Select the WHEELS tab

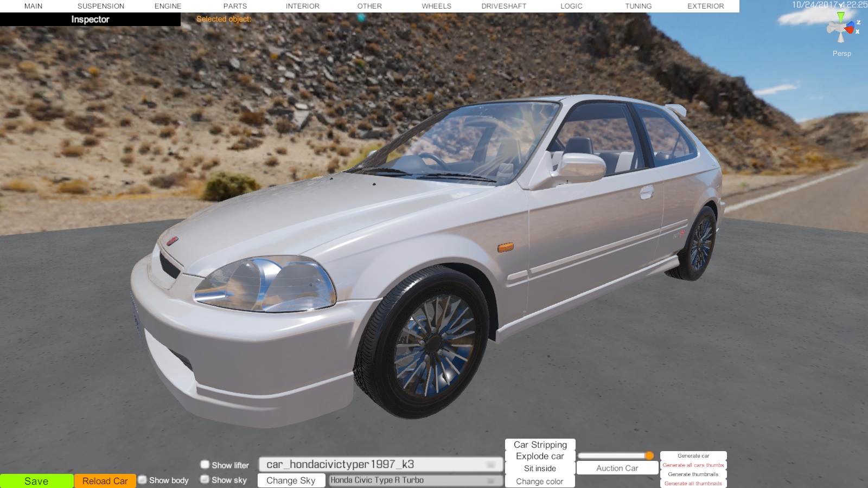(436, 6)
